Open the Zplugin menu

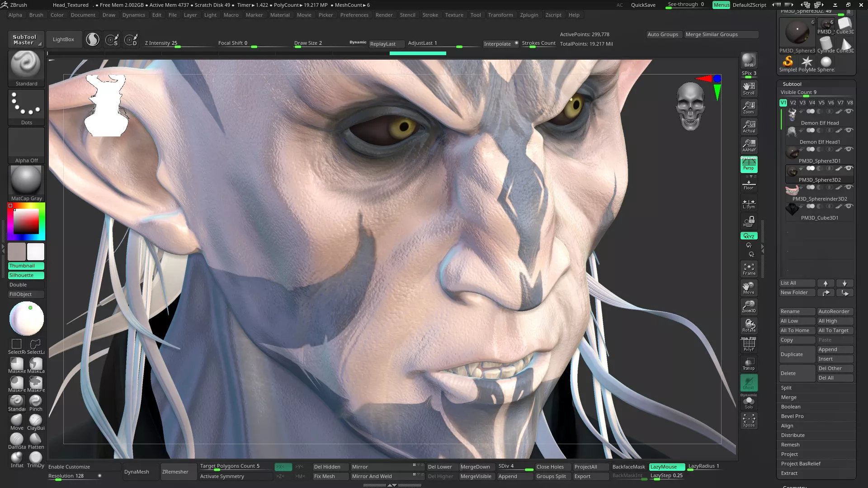pos(528,15)
